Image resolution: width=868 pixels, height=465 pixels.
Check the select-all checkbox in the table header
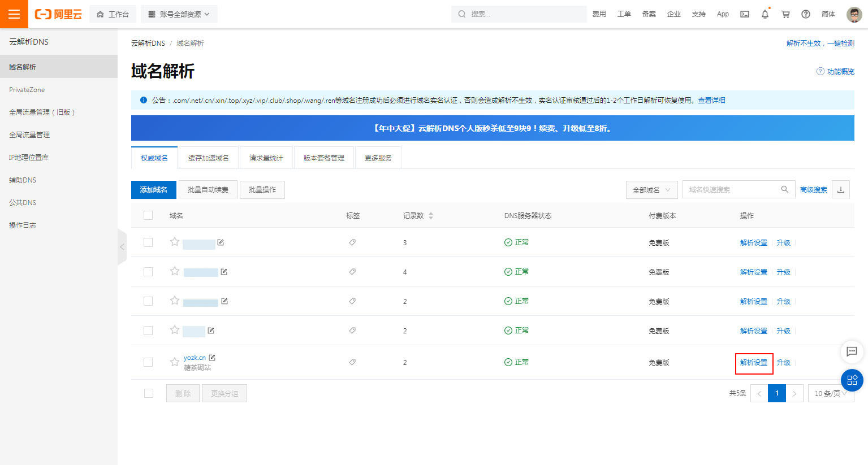point(148,215)
